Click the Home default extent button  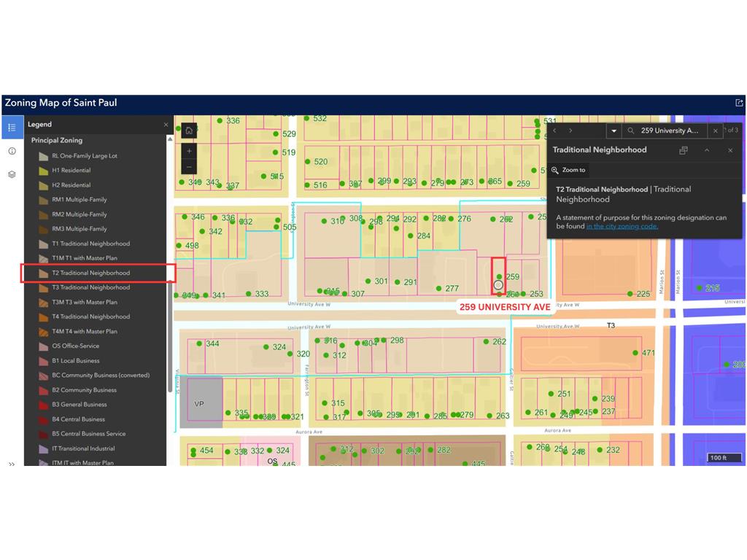(189, 131)
